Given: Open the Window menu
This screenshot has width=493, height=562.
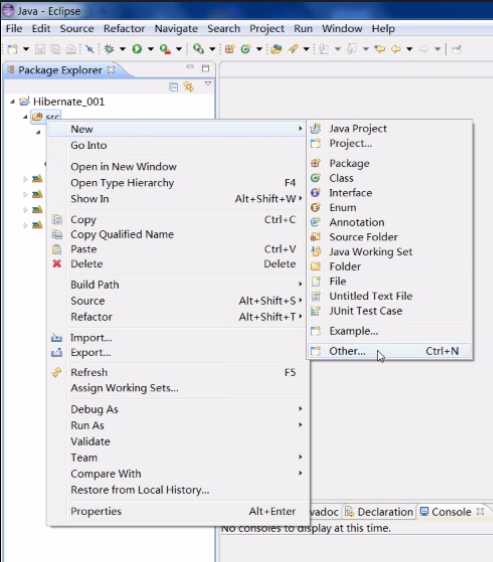Looking at the screenshot, I should pyautogui.click(x=342, y=28).
